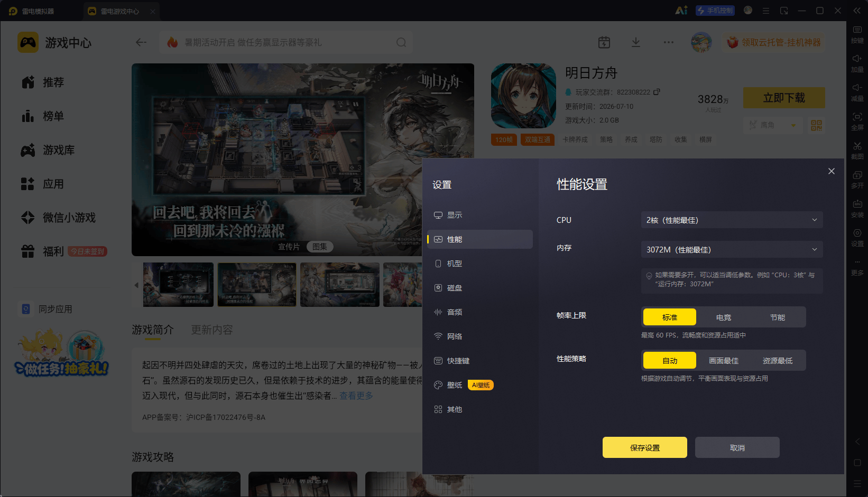Click 查看更多 link in description
Image resolution: width=868 pixels, height=497 pixels.
click(x=356, y=396)
